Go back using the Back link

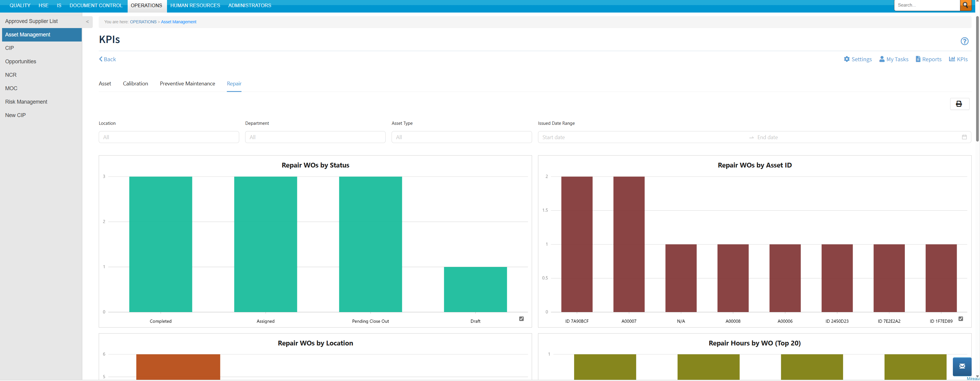click(107, 59)
